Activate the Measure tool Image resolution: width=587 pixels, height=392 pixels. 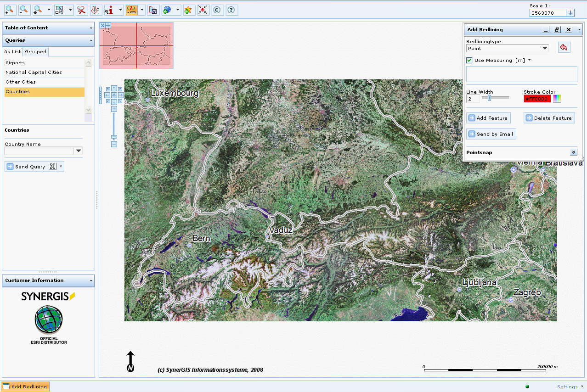(x=132, y=10)
